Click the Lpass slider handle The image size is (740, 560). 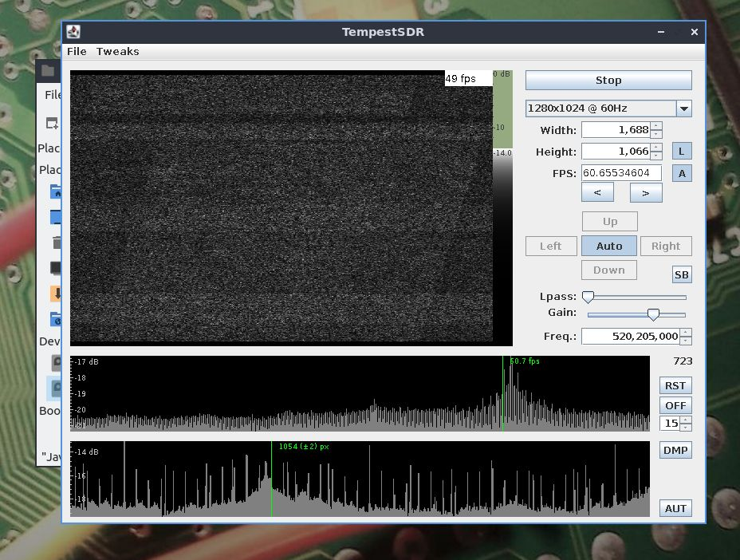tap(588, 297)
